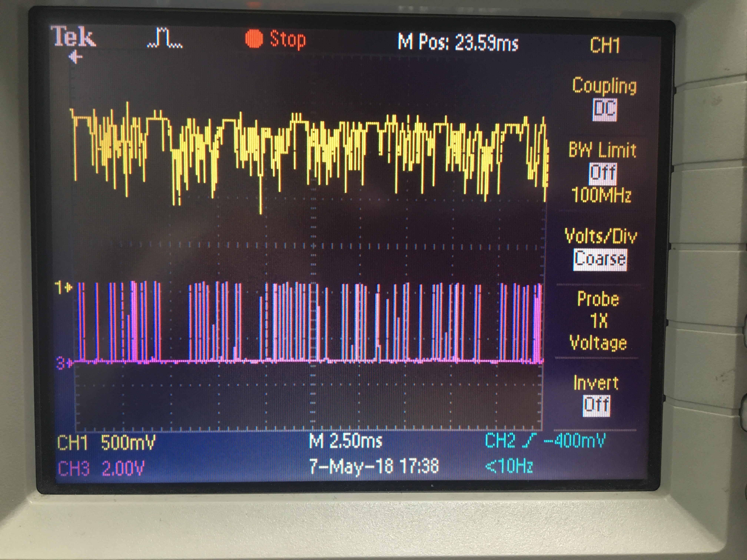This screenshot has width=747, height=560.
Task: Click the CH1 500mV scale readout
Action: [106, 443]
